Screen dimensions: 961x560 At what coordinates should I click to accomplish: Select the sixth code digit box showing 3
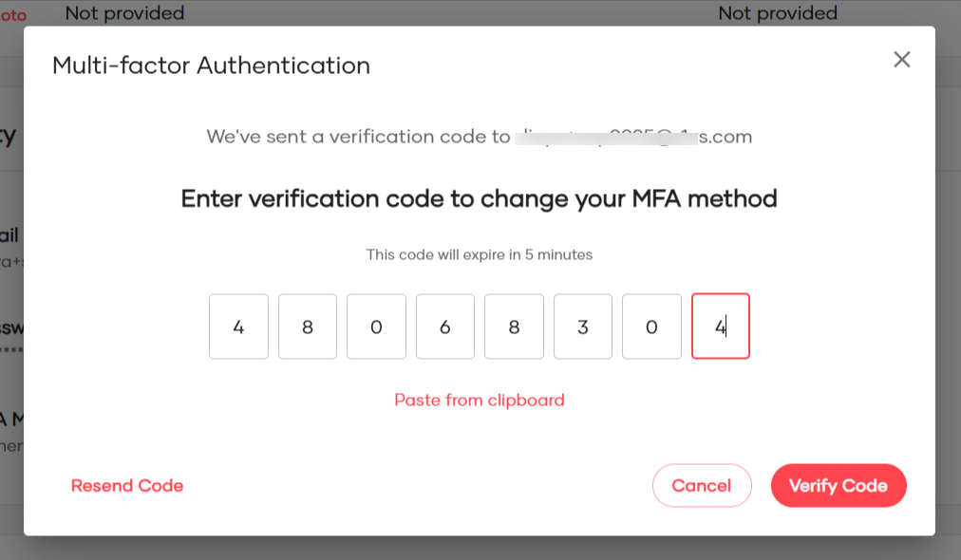point(582,326)
